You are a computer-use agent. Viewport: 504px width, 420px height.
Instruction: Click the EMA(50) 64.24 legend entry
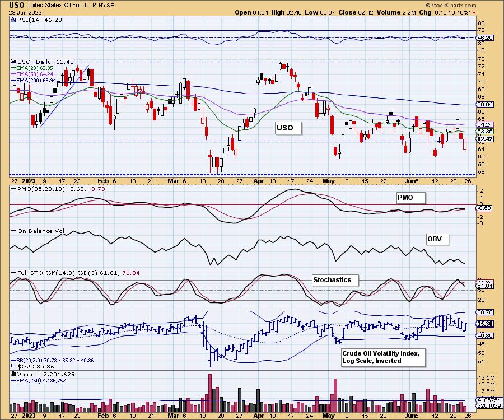tap(32, 74)
